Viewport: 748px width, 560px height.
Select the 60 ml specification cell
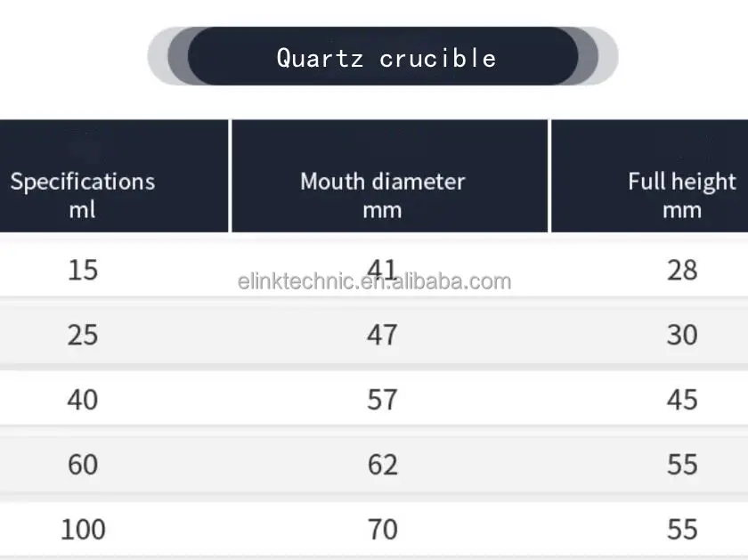tap(83, 464)
